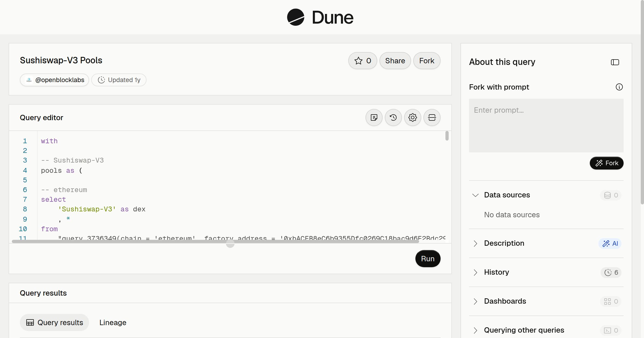Click the 'select' keyword on line 7
The image size is (644, 338).
[x=53, y=200]
